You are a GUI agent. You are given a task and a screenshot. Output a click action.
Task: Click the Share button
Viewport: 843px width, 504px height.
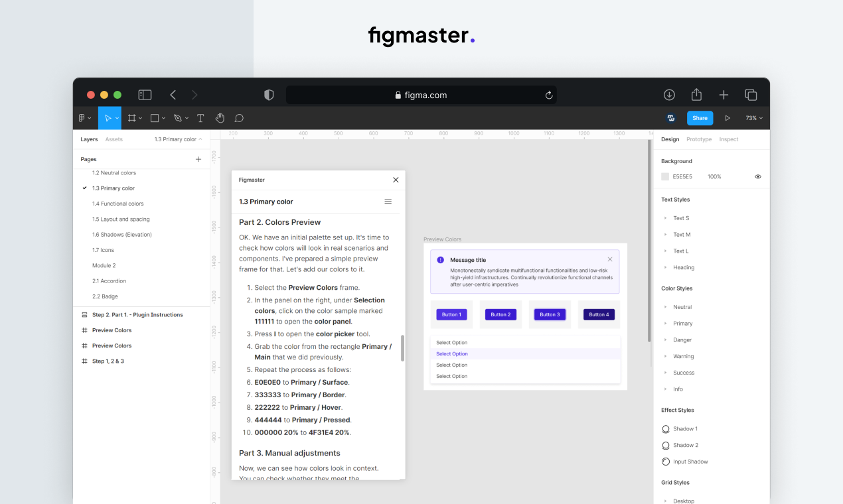tap(700, 117)
